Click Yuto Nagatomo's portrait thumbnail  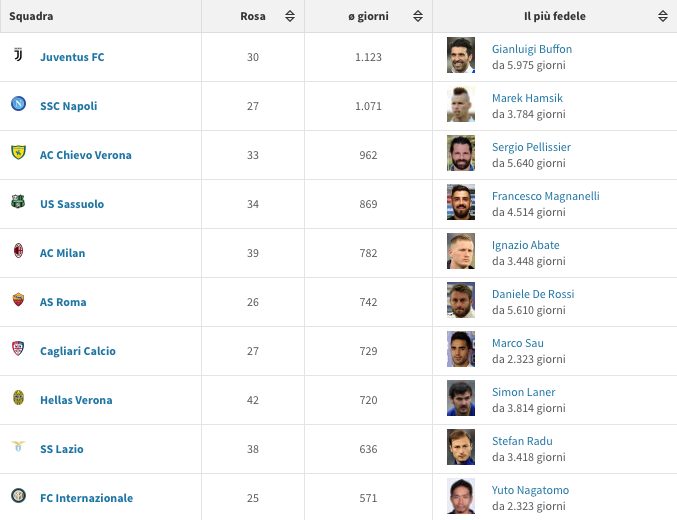click(461, 497)
